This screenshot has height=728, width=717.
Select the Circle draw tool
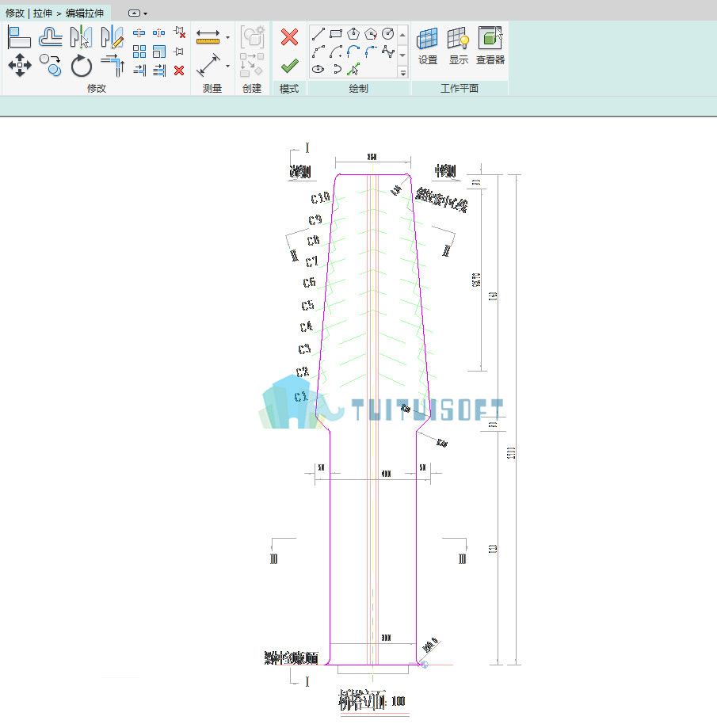(387, 33)
